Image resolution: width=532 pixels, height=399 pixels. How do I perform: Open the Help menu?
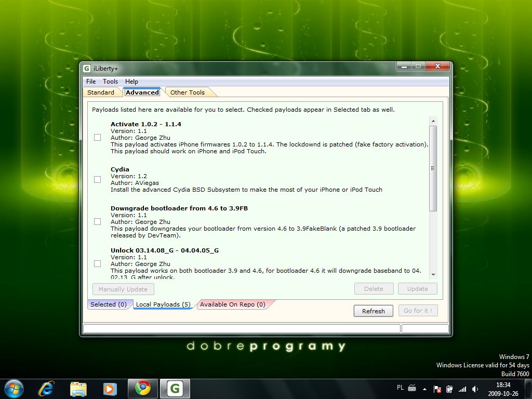coord(131,82)
